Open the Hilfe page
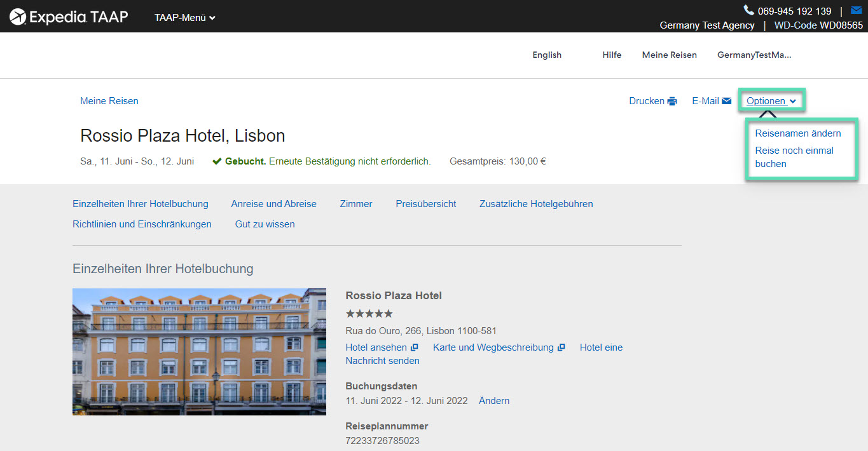Image resolution: width=868 pixels, height=451 pixels. tap(612, 55)
